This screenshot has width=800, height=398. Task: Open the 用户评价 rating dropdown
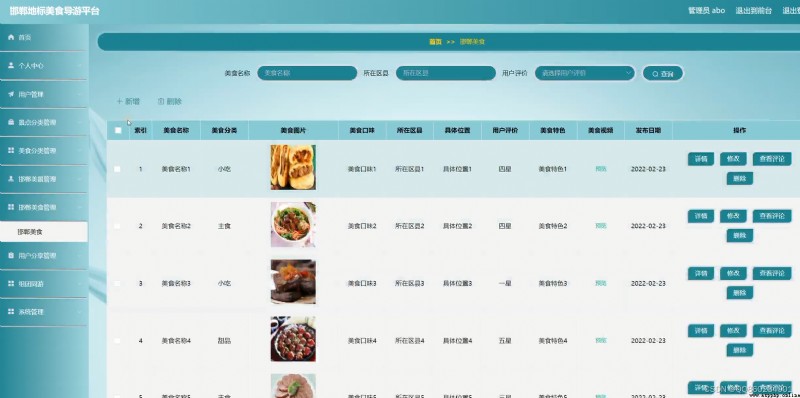(x=585, y=73)
